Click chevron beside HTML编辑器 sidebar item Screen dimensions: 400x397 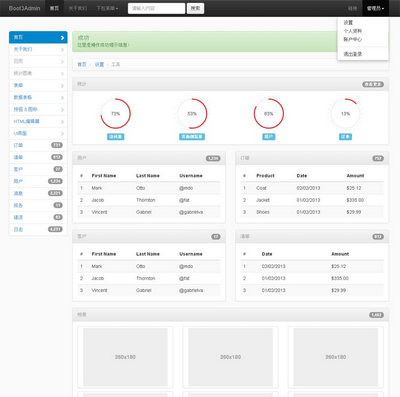pyautogui.click(x=62, y=122)
